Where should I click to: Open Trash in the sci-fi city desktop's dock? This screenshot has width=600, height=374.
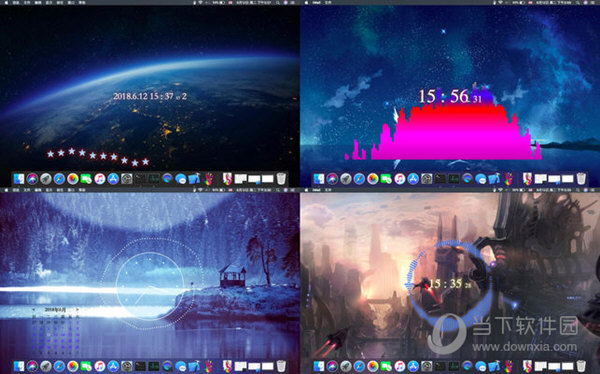(581, 366)
